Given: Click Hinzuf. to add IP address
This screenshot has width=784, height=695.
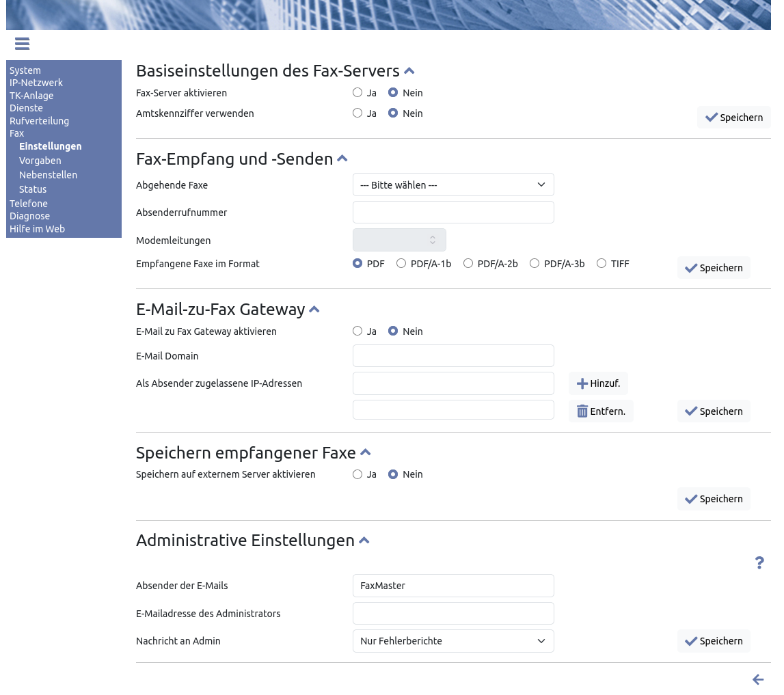Looking at the screenshot, I should tap(598, 383).
